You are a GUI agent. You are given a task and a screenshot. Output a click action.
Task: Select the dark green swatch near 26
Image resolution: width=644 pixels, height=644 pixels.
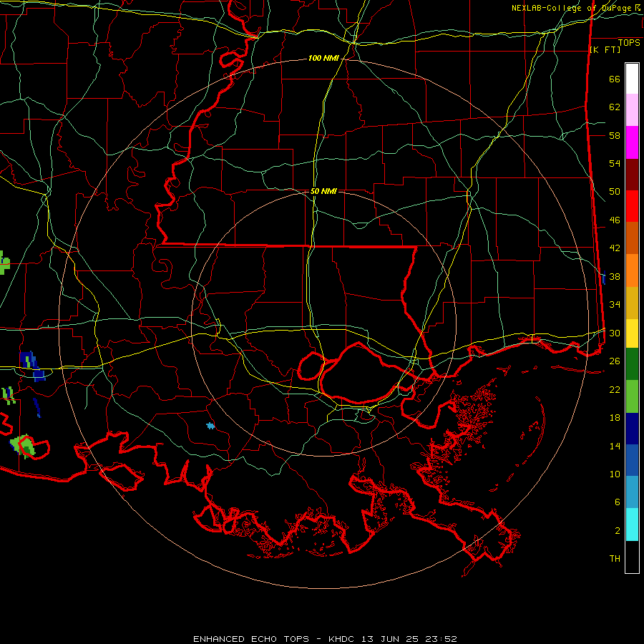point(632,364)
